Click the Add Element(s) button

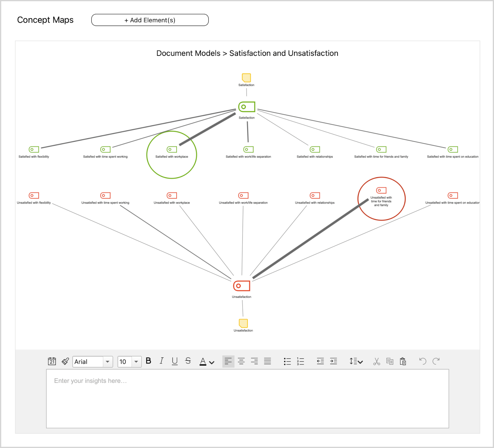150,20
